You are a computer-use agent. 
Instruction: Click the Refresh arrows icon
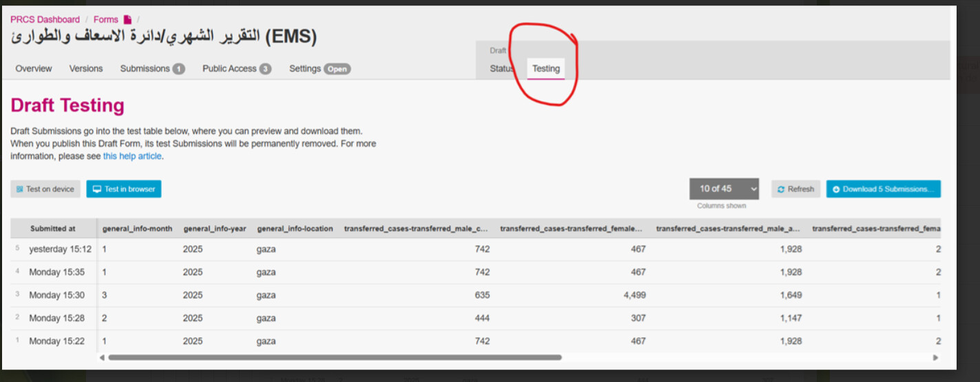(x=781, y=189)
